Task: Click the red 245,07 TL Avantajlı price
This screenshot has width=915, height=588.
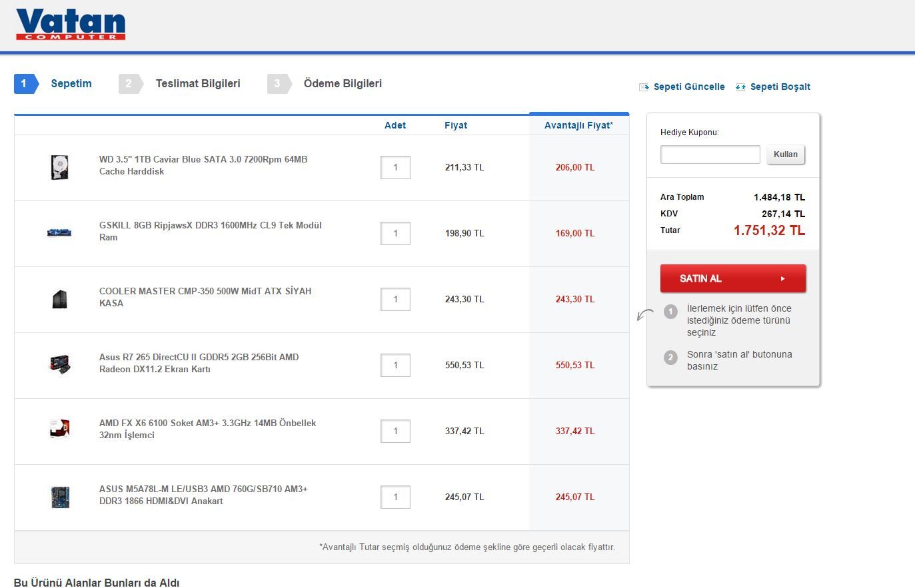Action: pos(575,497)
